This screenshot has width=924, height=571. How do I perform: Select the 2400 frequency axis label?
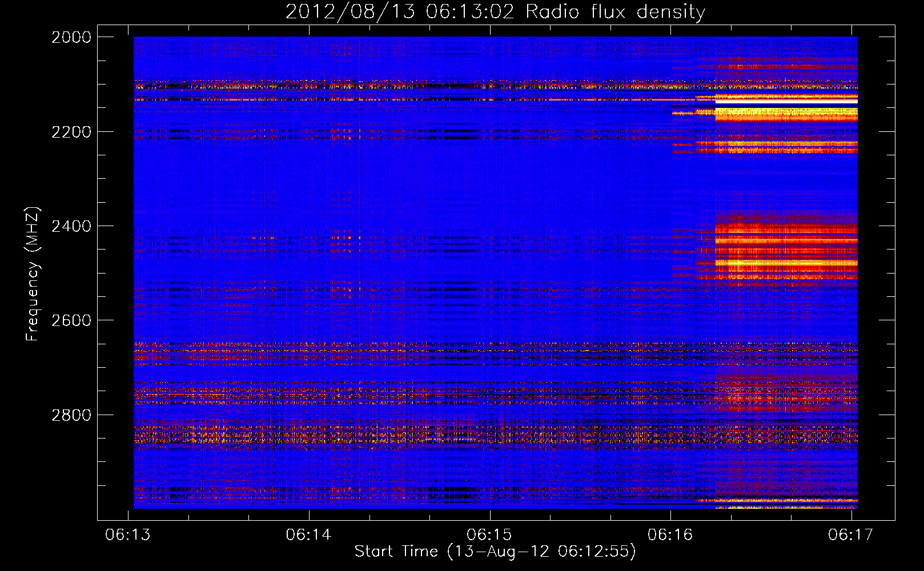[71, 226]
